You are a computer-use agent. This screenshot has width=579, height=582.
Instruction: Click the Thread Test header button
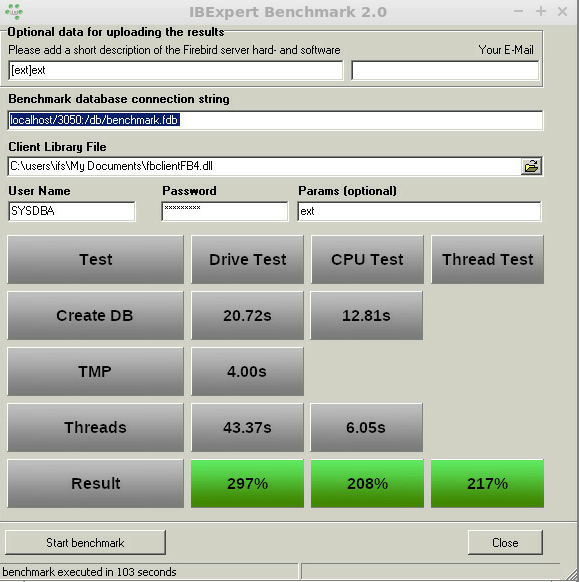click(487, 259)
